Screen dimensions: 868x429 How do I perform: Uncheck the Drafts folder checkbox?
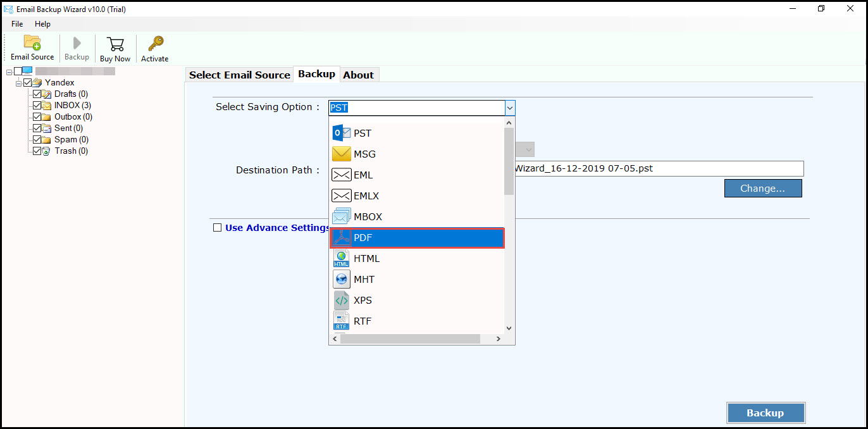(37, 94)
